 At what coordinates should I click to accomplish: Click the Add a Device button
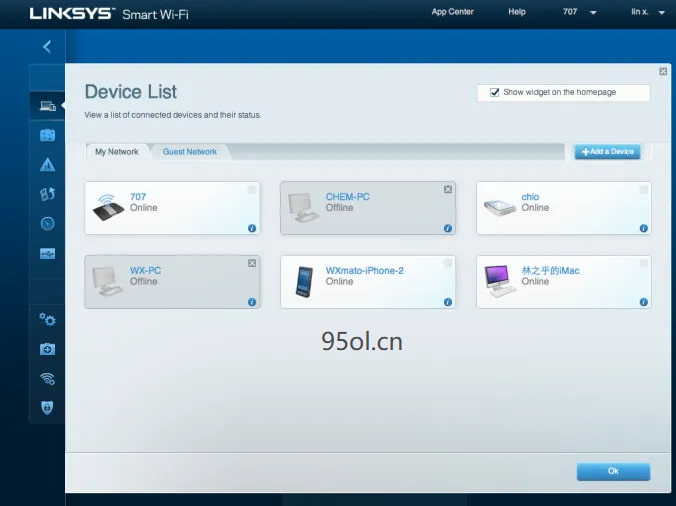(607, 152)
